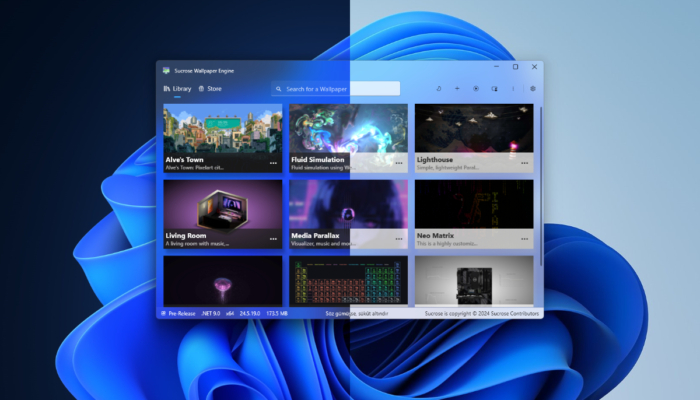The height and width of the screenshot is (400, 700).
Task: Click the Sucrose copyright 2024 text
Action: coord(482,313)
